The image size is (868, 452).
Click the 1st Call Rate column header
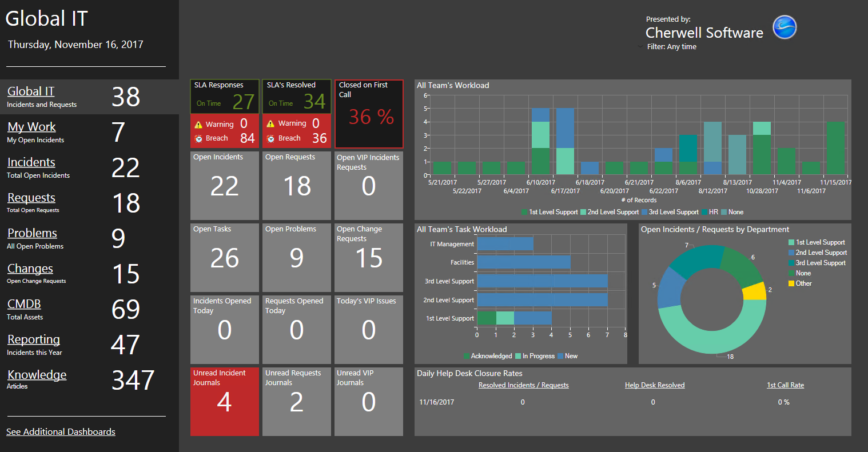click(x=785, y=385)
